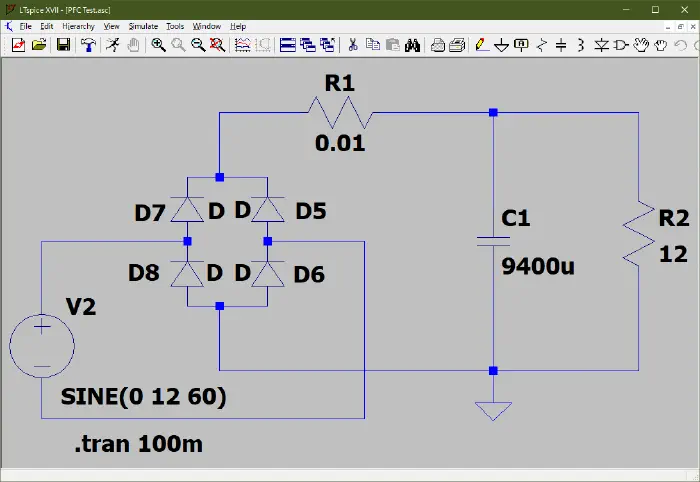Screen dimensions: 700x482
Task: Click the 9400u capacitor value label
Action: pyautogui.click(x=538, y=267)
